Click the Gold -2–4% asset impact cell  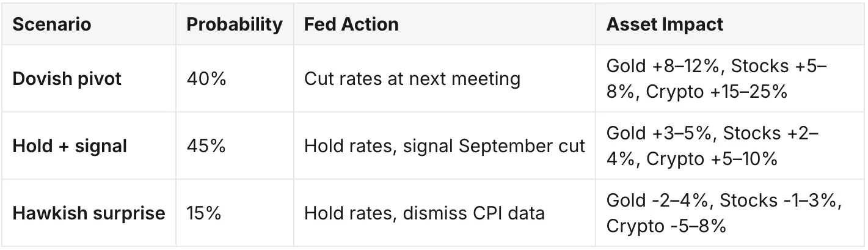[730, 213]
